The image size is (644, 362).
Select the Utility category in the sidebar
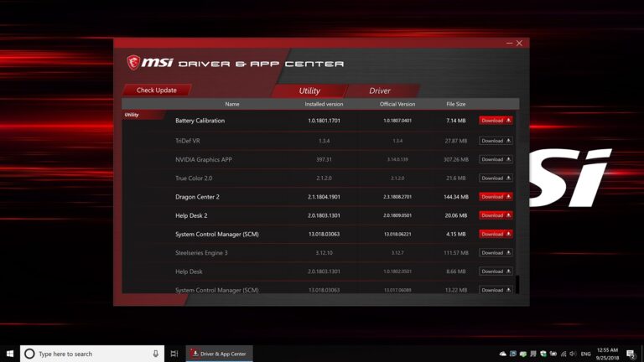tap(132, 115)
